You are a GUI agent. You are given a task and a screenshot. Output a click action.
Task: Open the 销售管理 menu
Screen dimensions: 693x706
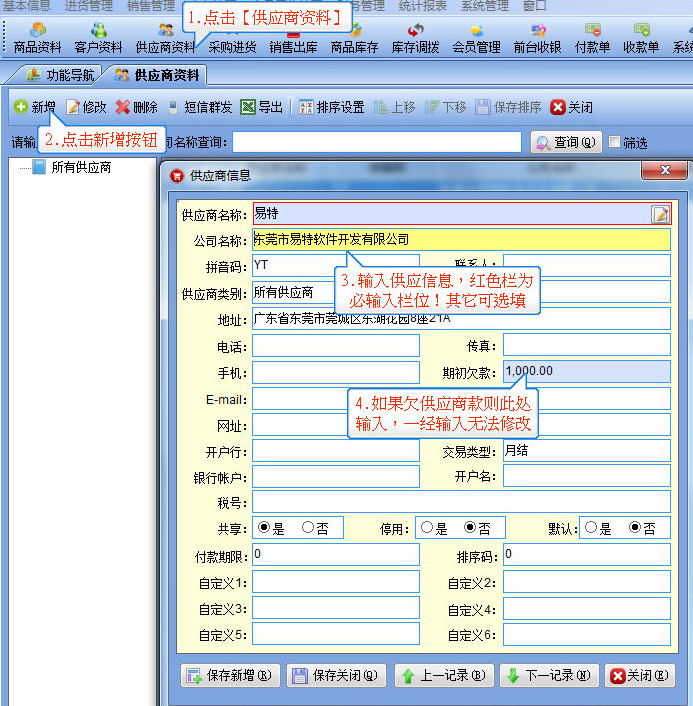150,5
